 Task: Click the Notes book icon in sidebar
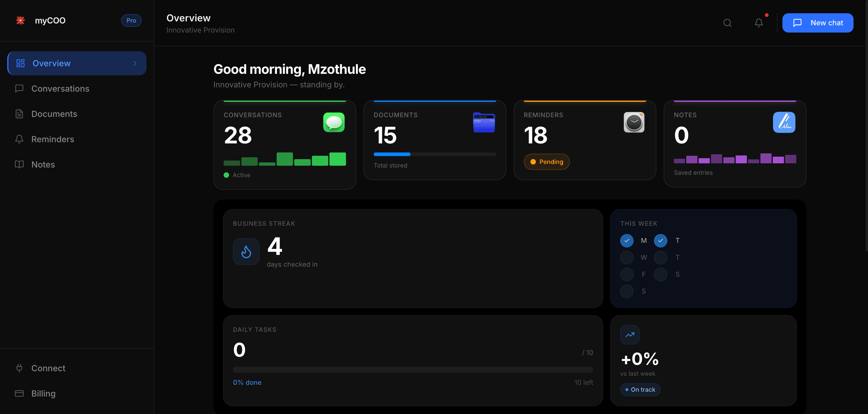pyautogui.click(x=19, y=165)
